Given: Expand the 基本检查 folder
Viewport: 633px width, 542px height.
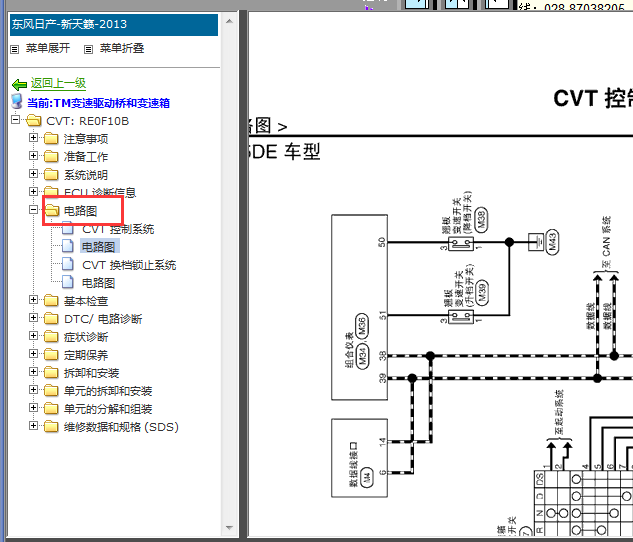Looking at the screenshot, I should coord(34,300).
